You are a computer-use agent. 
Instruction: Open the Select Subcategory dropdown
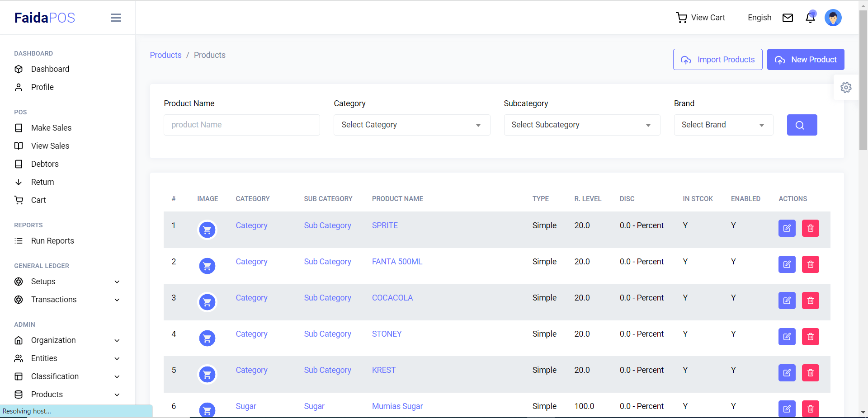581,125
